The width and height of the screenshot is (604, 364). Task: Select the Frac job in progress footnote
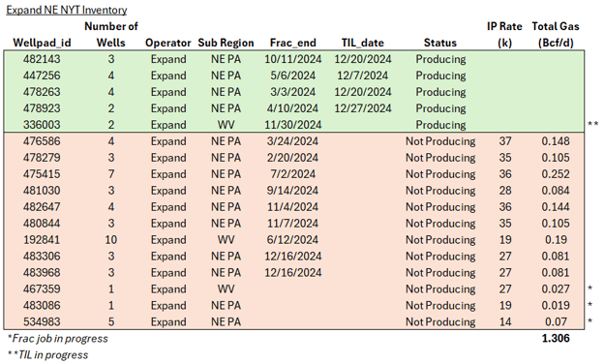tap(58, 339)
